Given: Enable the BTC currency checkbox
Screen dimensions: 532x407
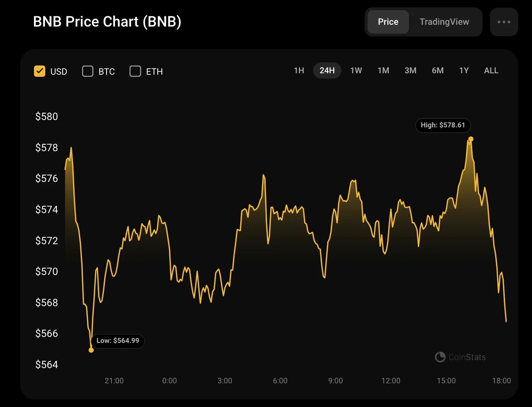Looking at the screenshot, I should (x=88, y=71).
